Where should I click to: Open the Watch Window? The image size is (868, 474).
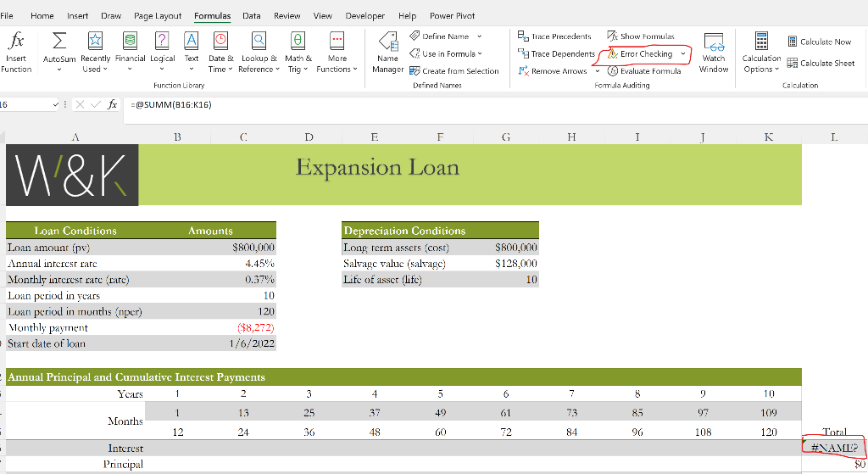coord(714,52)
